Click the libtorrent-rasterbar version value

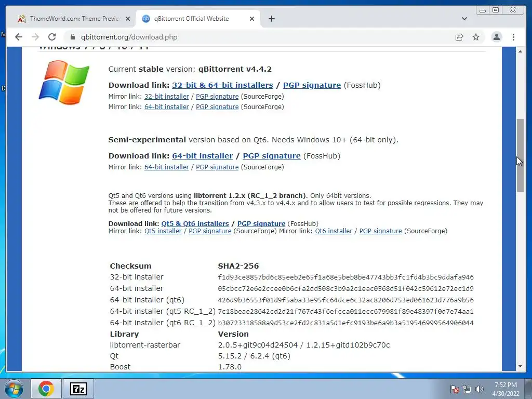point(303,345)
